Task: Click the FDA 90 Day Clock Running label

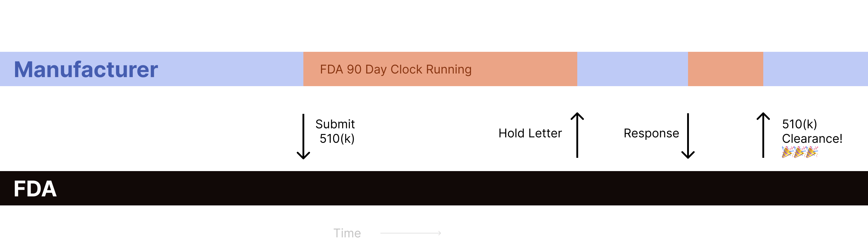Action: click(x=395, y=69)
